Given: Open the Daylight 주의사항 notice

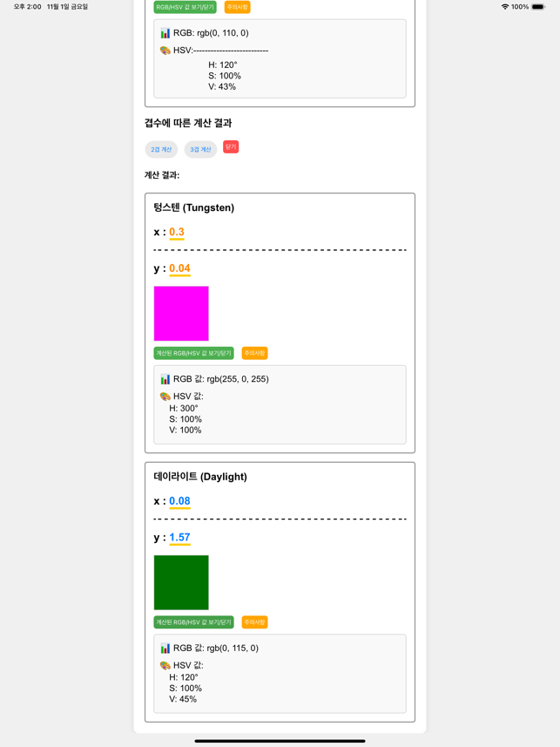Looking at the screenshot, I should coord(255,622).
